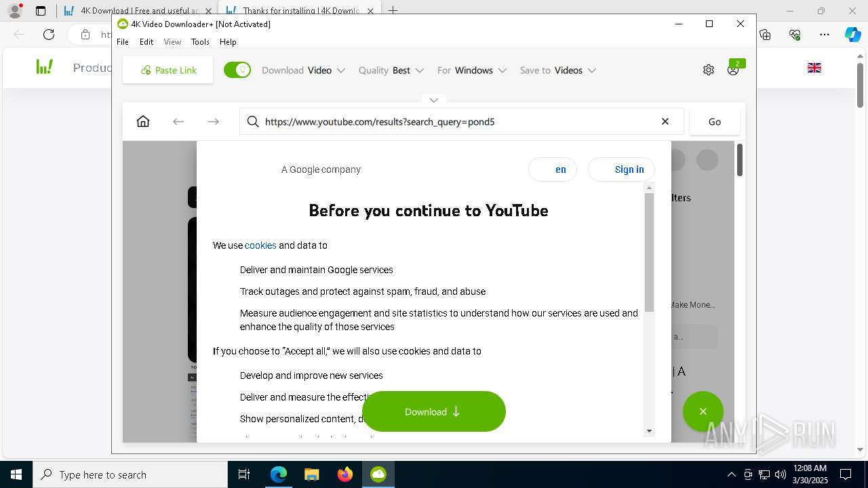Clear the URL with the X icon
The image size is (868, 488).
coord(665,121)
